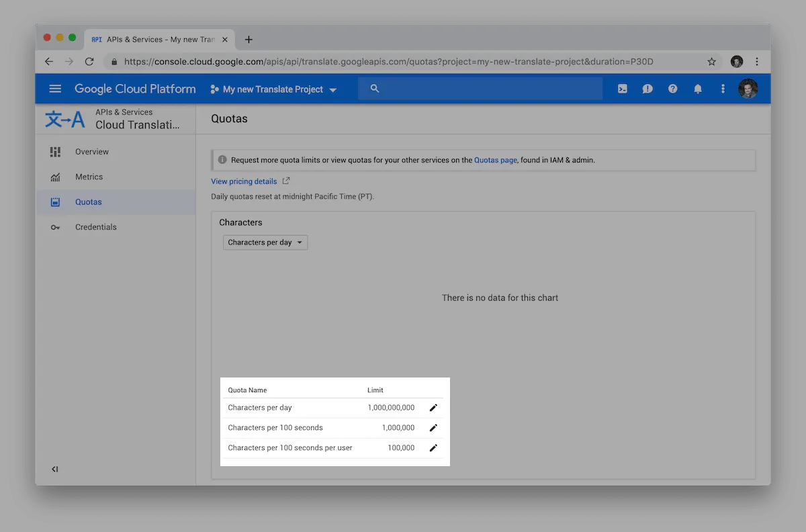
Task: Click the 1,000,000 limit value
Action: [x=398, y=428]
